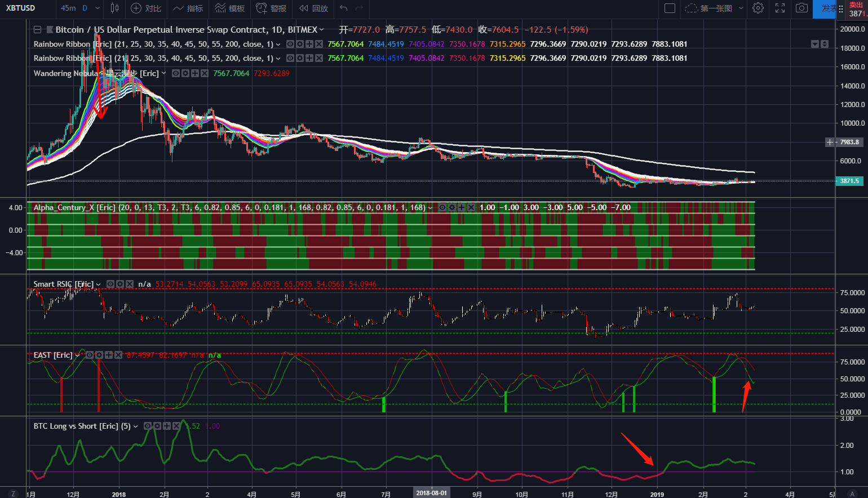The width and height of the screenshot is (868, 498).
Task: Click the 对比 compare symbol button
Action: (x=146, y=8)
